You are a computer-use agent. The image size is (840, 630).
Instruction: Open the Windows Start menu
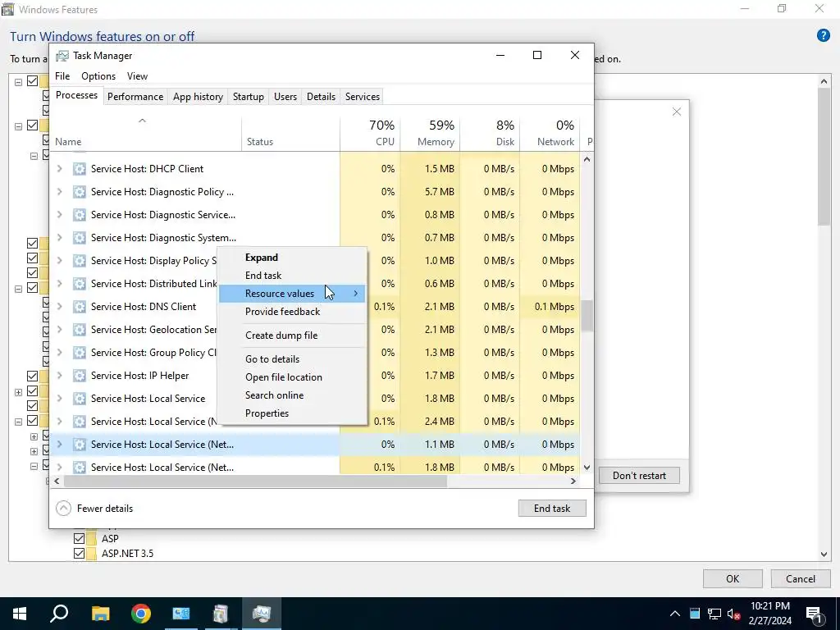[20, 614]
